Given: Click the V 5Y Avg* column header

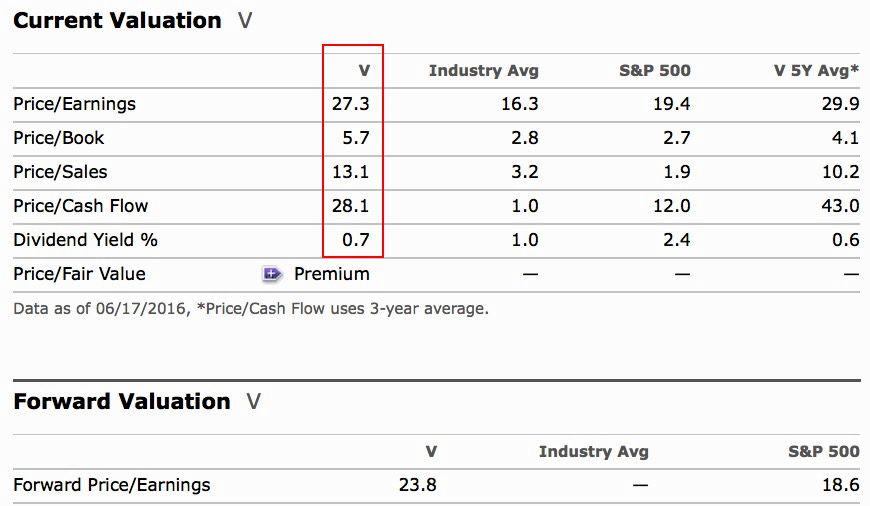Looking at the screenshot, I should point(816,71).
